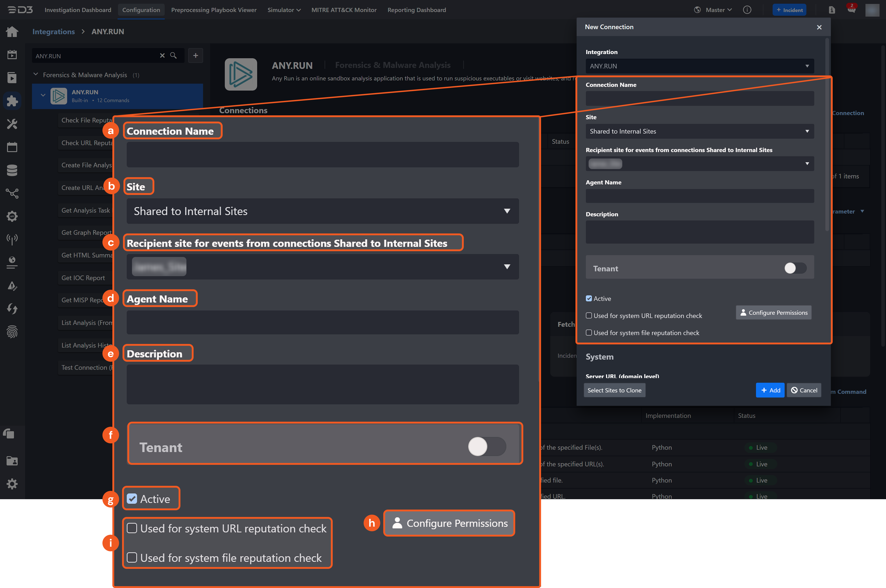This screenshot has height=588, width=886.
Task: Enable Used for system URL reputation check
Action: (589, 316)
